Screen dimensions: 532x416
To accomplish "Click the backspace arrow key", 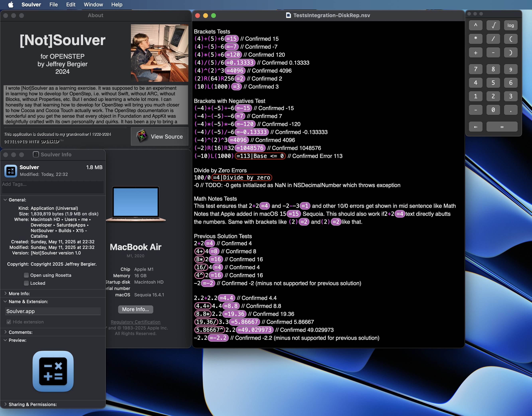I will pos(476,127).
